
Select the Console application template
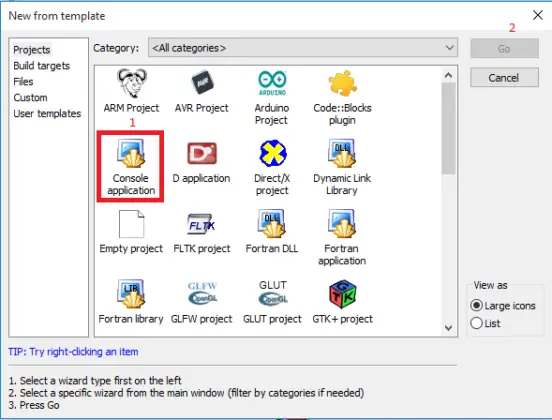(x=131, y=167)
